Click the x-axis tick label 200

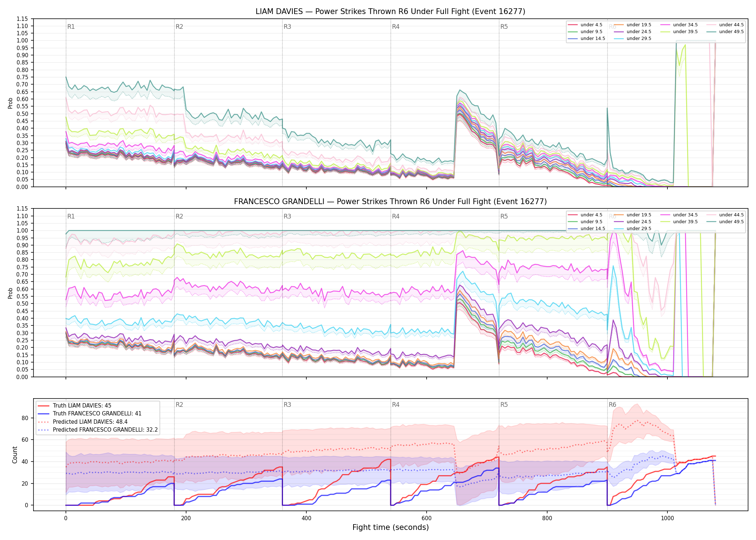(x=186, y=518)
